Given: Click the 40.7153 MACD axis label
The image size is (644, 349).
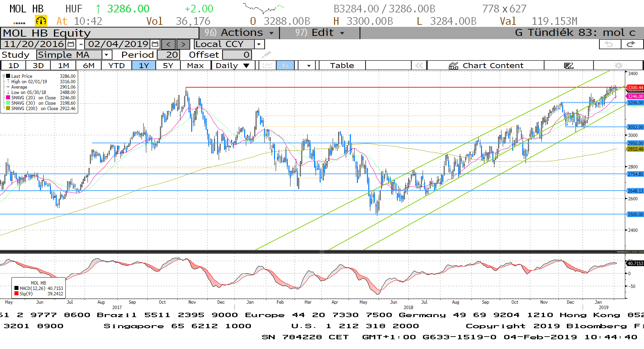Looking at the screenshot, I should click(x=635, y=263).
